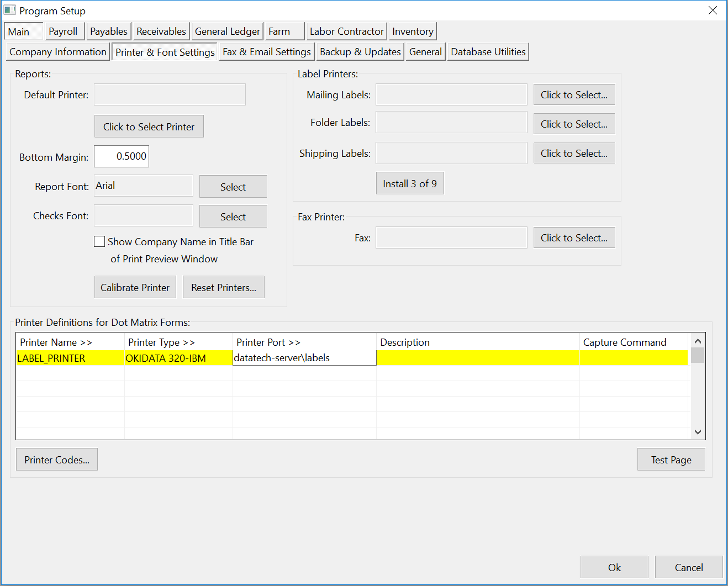Sort by Printer Name column header

(56, 342)
